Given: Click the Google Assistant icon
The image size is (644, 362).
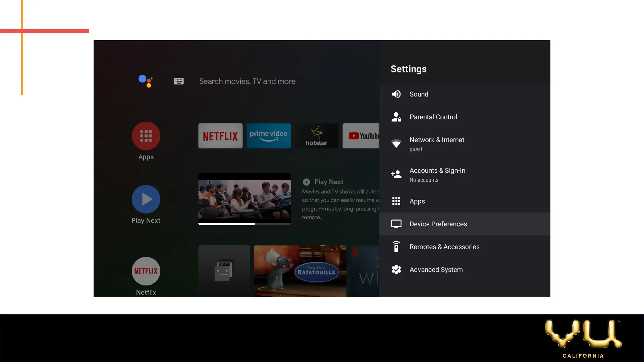Looking at the screenshot, I should (x=146, y=81).
